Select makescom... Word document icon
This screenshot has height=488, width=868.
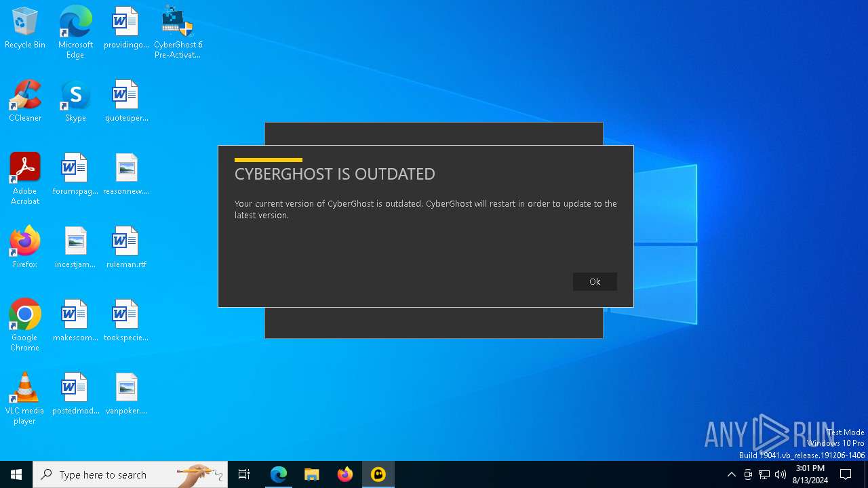[75, 321]
